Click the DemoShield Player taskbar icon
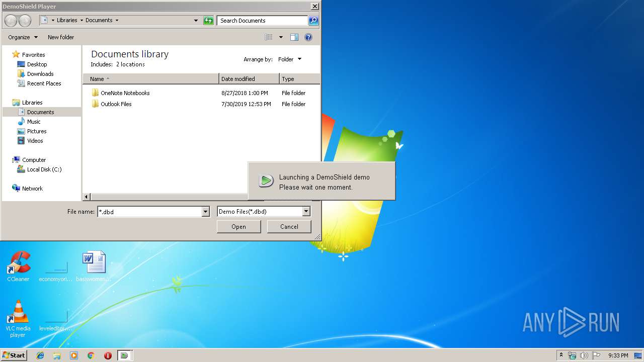Viewport: 644px width, 362px height. (x=124, y=355)
